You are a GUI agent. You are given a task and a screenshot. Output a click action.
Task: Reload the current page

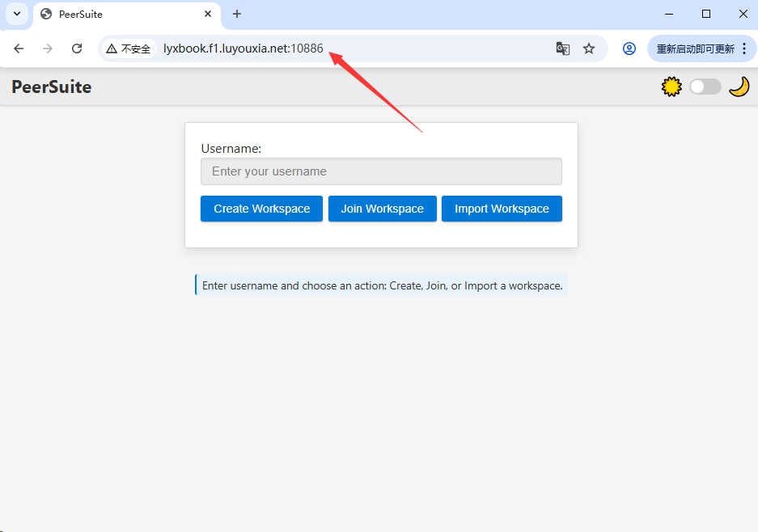coord(77,49)
